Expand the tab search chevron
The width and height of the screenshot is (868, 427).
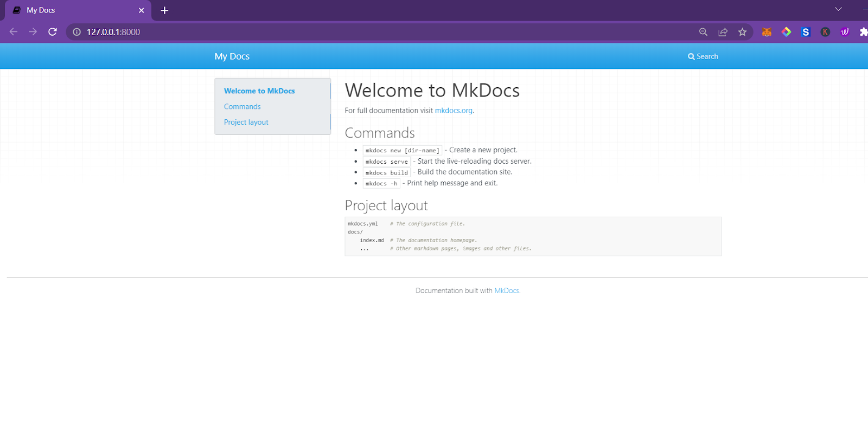point(838,9)
